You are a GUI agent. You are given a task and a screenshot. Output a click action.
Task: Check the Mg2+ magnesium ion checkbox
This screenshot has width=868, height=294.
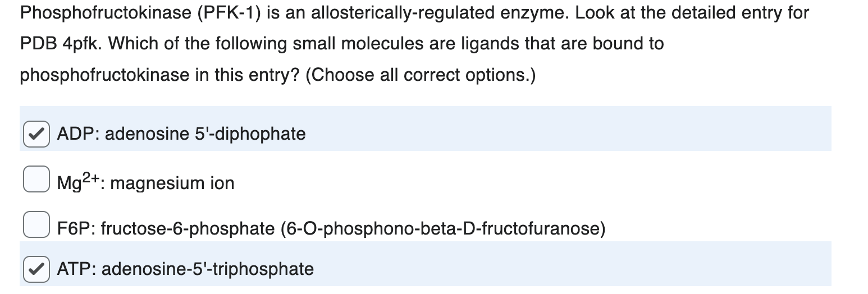coord(36,180)
